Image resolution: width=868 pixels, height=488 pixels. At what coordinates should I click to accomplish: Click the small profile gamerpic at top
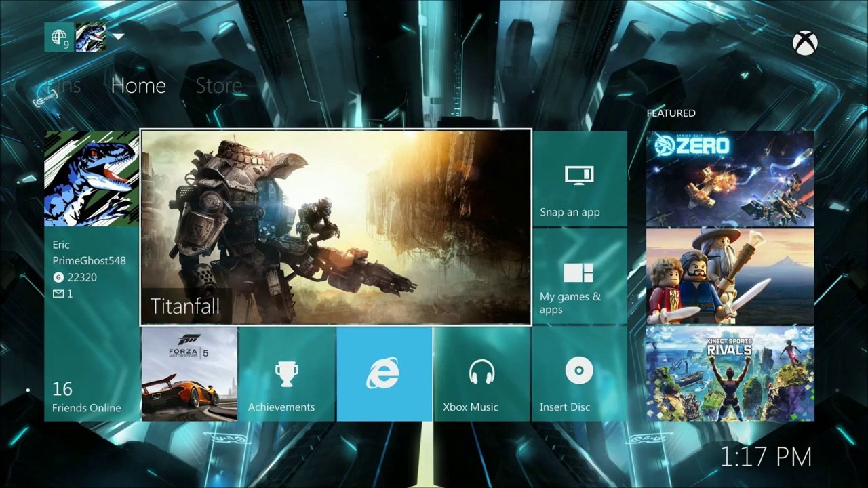pos(91,37)
